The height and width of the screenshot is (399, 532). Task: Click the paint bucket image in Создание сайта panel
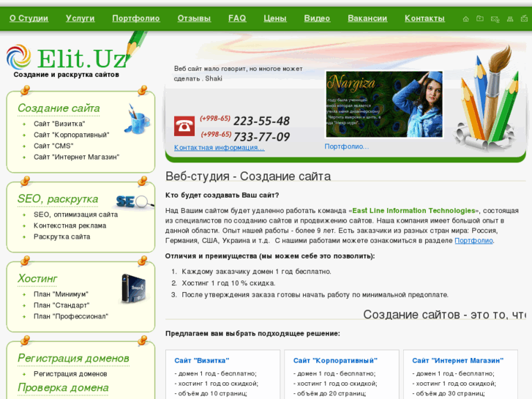click(138, 119)
